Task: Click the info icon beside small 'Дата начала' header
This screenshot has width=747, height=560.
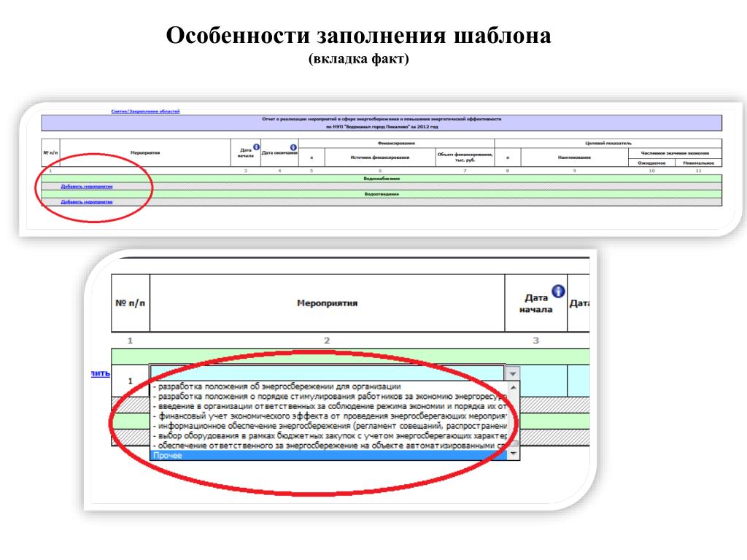Action: pos(256,147)
